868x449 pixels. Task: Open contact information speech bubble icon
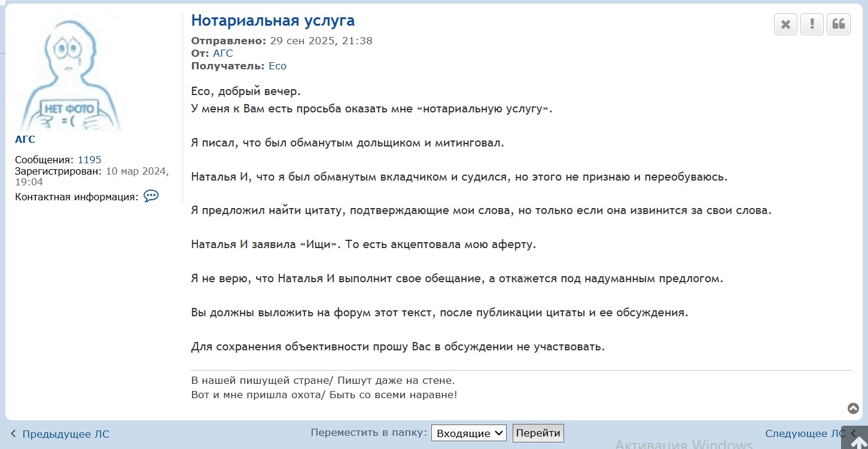coord(151,196)
